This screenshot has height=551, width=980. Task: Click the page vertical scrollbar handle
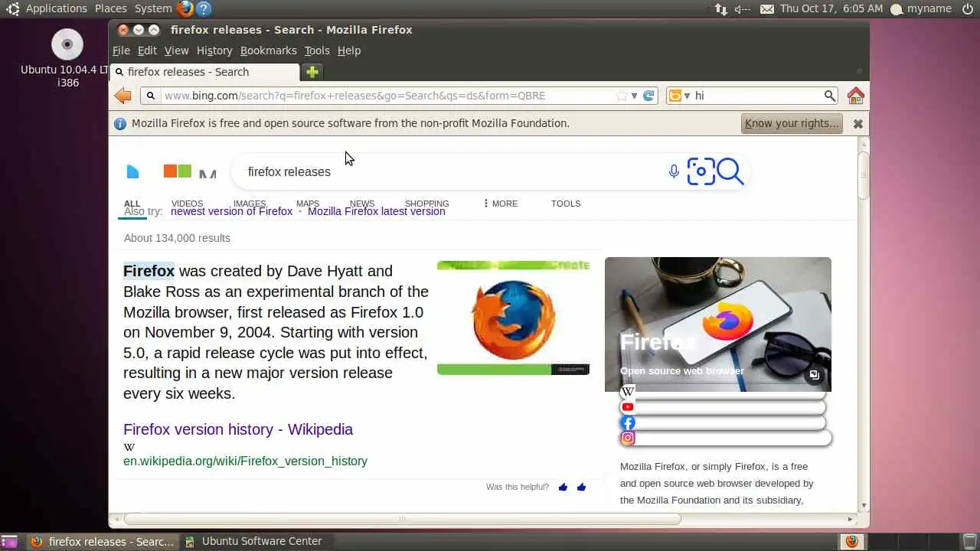[864, 175]
